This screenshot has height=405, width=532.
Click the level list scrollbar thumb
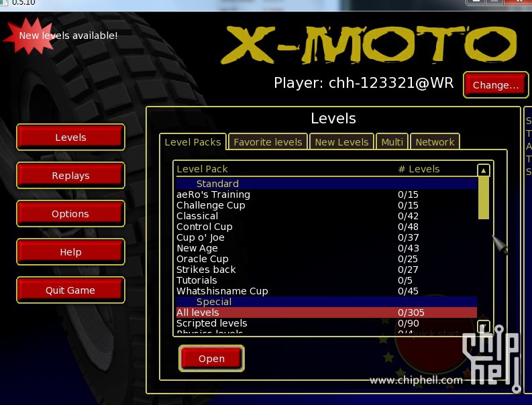click(x=483, y=198)
